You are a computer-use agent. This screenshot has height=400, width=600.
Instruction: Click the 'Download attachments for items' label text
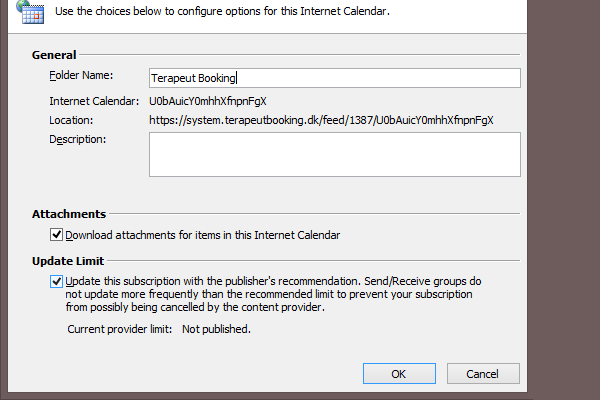[x=202, y=235]
